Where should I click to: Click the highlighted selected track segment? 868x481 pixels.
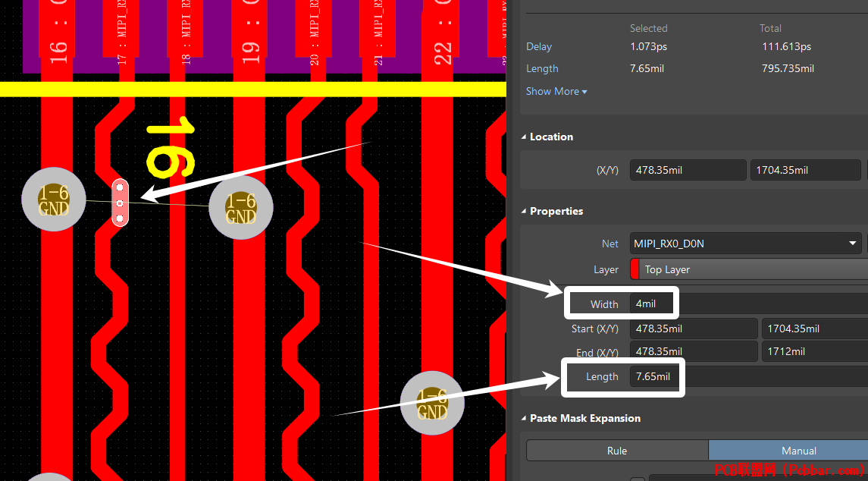(120, 203)
